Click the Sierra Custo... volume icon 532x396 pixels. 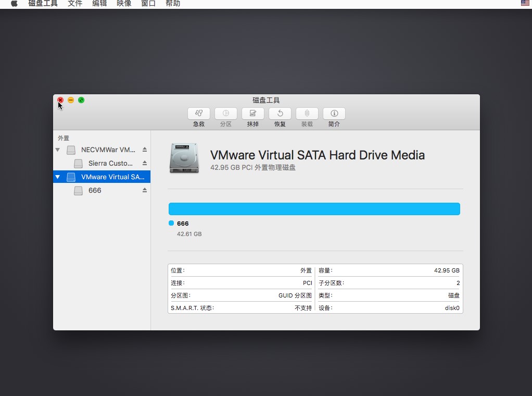[x=79, y=164]
